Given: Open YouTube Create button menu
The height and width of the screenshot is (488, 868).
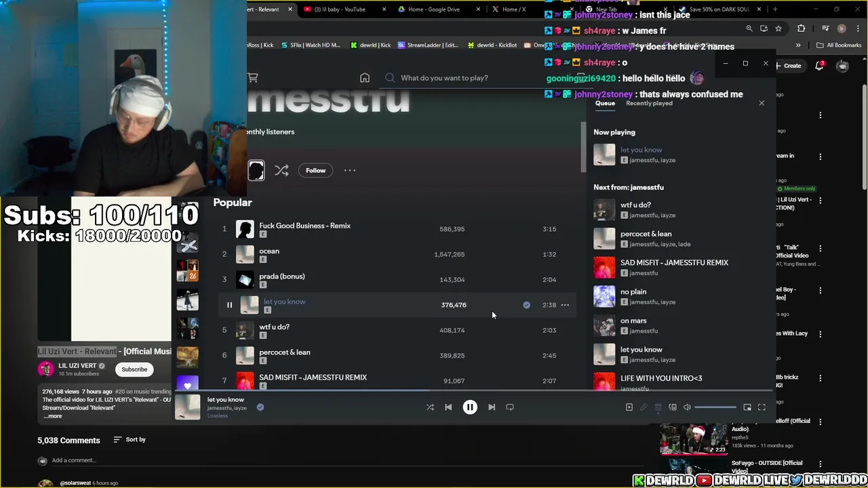Looking at the screenshot, I should (789, 66).
